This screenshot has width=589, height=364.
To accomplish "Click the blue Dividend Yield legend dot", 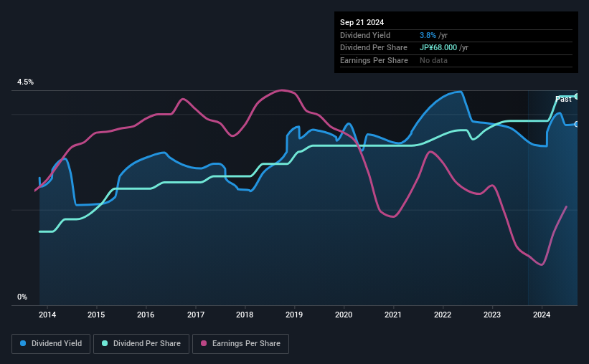I will coord(23,343).
